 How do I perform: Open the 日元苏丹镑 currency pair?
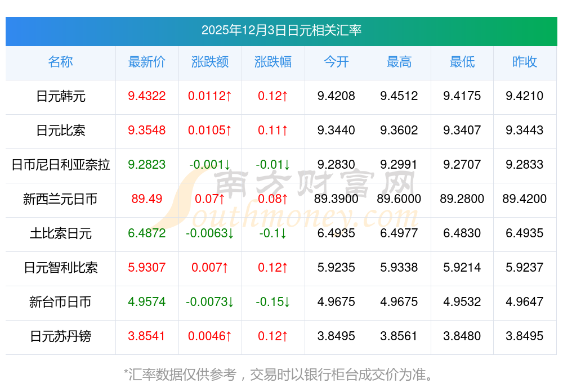tap(60, 336)
